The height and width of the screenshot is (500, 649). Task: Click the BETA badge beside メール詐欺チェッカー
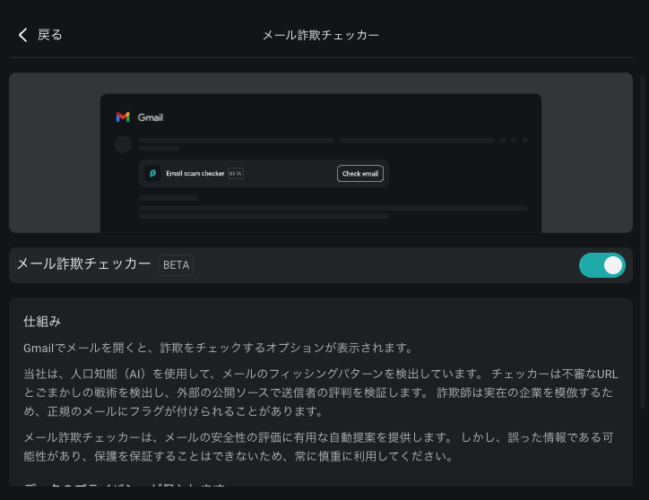(x=176, y=265)
